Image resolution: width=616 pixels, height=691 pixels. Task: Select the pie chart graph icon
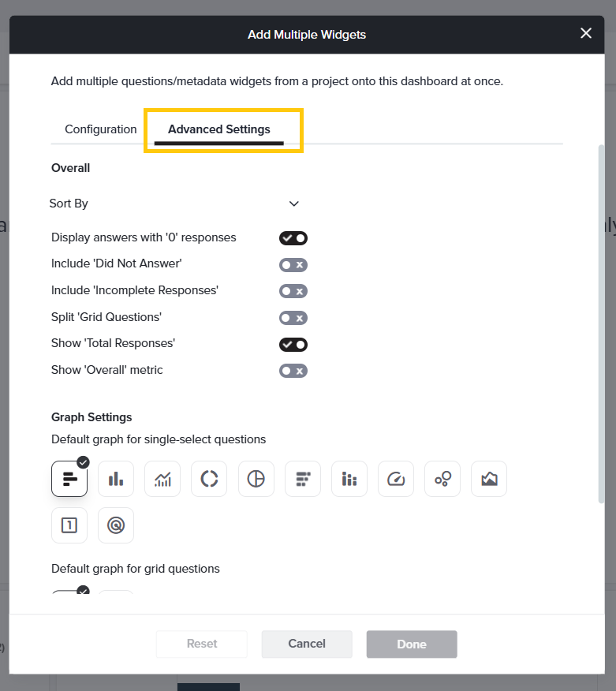pos(256,479)
